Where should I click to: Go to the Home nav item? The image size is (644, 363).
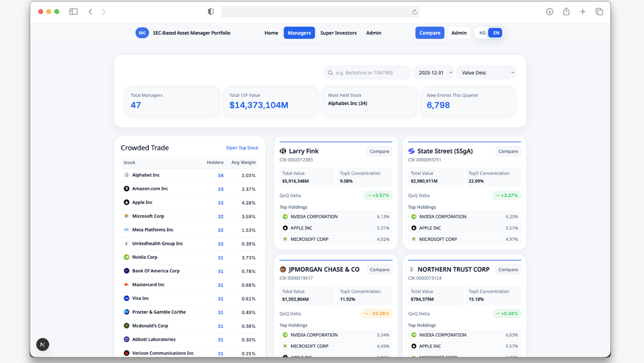click(271, 33)
